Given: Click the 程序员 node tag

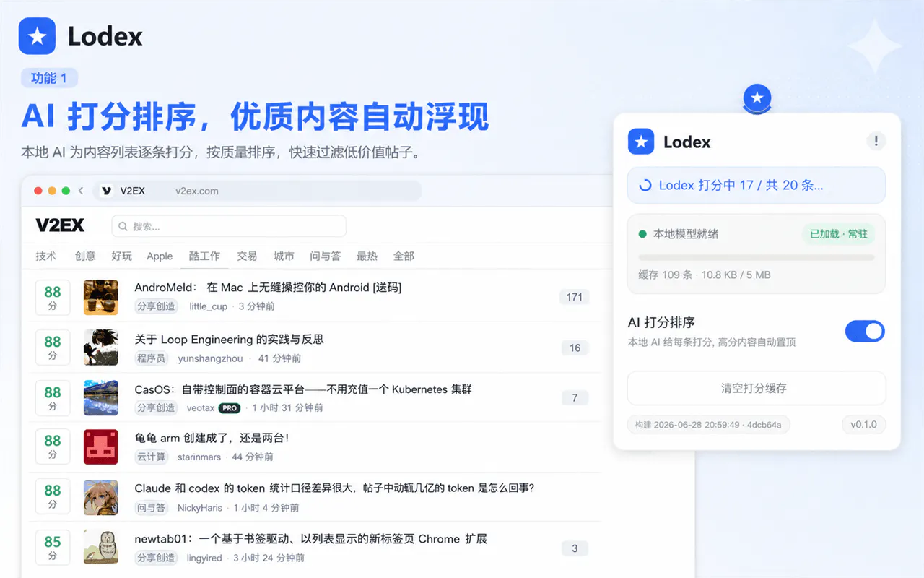Looking at the screenshot, I should click(x=151, y=358).
